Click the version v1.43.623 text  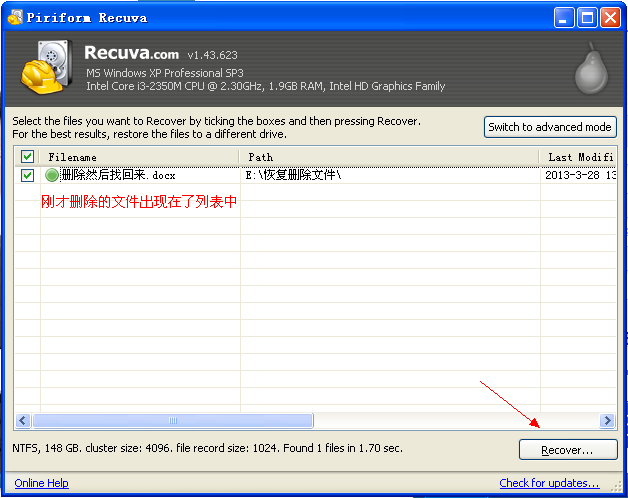[x=213, y=55]
